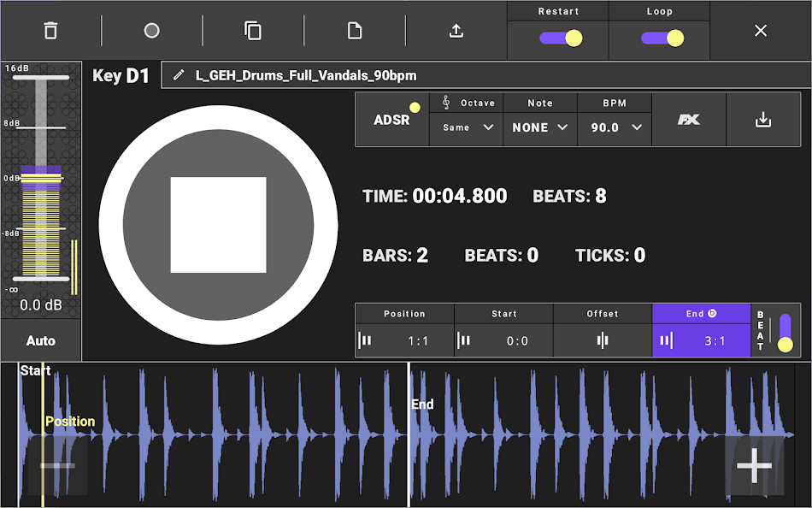The width and height of the screenshot is (812, 508).
Task: Click the export upload icon
Action: pyautogui.click(x=456, y=30)
